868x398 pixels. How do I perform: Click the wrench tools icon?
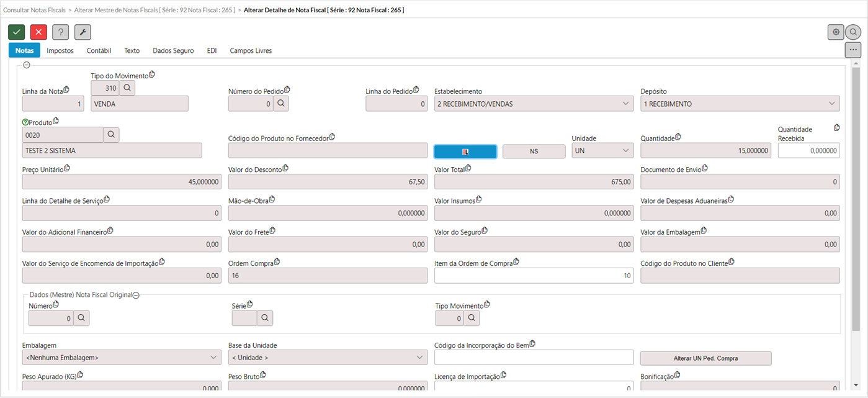pyautogui.click(x=83, y=32)
